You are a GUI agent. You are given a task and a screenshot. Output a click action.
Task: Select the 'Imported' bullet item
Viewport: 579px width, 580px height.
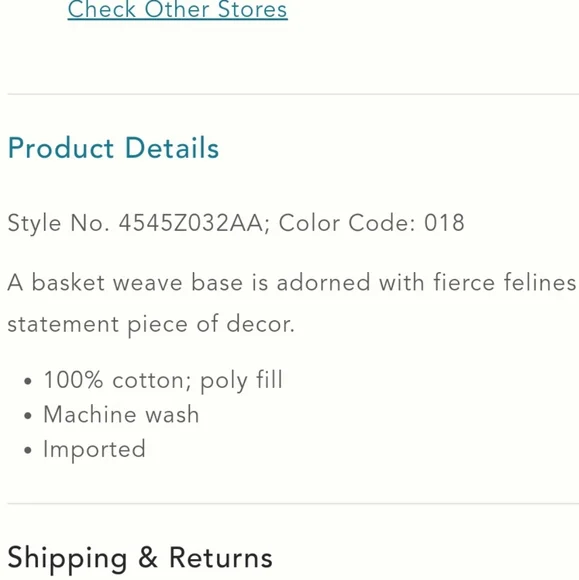[94, 450]
